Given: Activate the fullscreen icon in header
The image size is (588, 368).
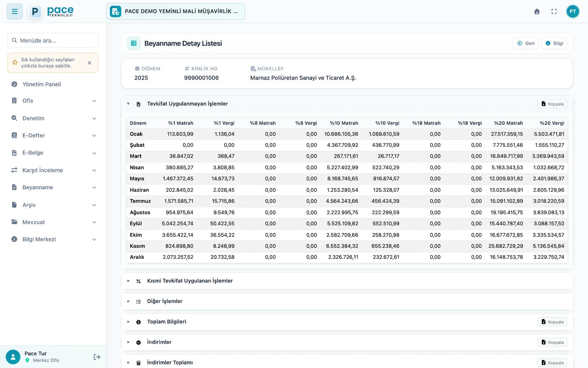Looking at the screenshot, I should 554,11.
